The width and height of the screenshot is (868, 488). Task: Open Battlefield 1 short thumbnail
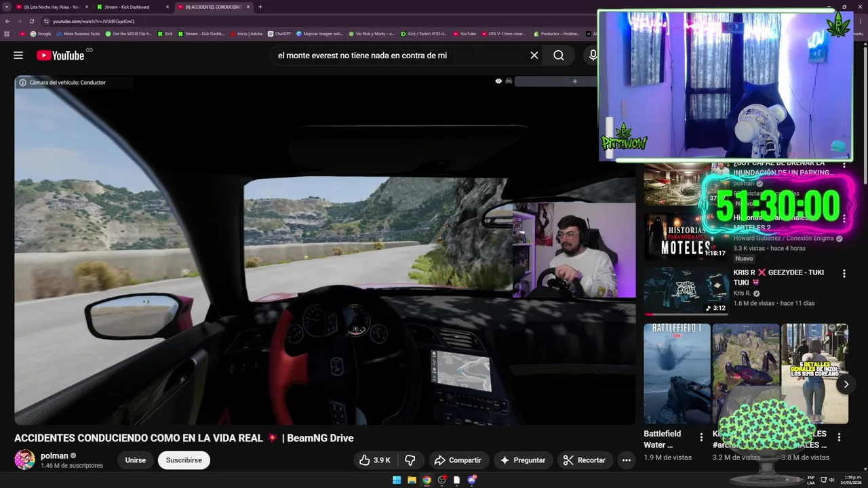coord(677,373)
